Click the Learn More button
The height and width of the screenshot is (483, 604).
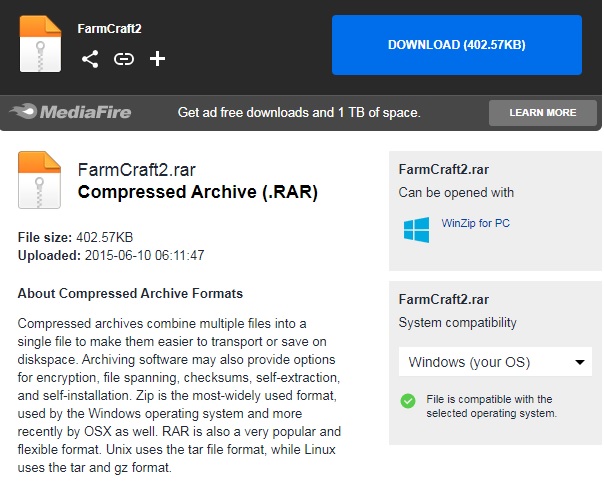click(x=542, y=113)
